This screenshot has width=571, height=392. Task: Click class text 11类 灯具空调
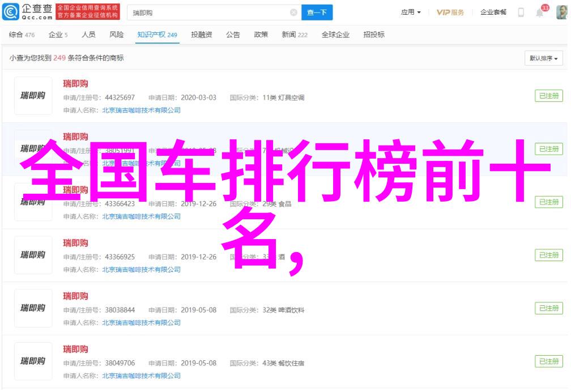(x=283, y=97)
